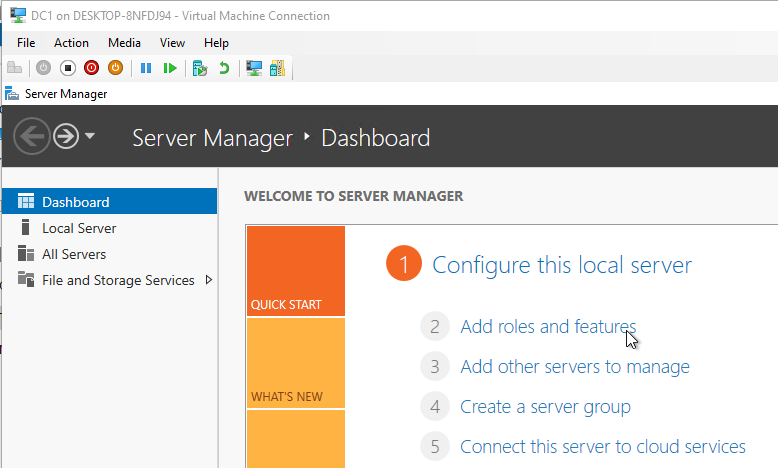Click the Enhanced Session monitor icon
The width and height of the screenshot is (778, 468).
pyautogui.click(x=254, y=68)
